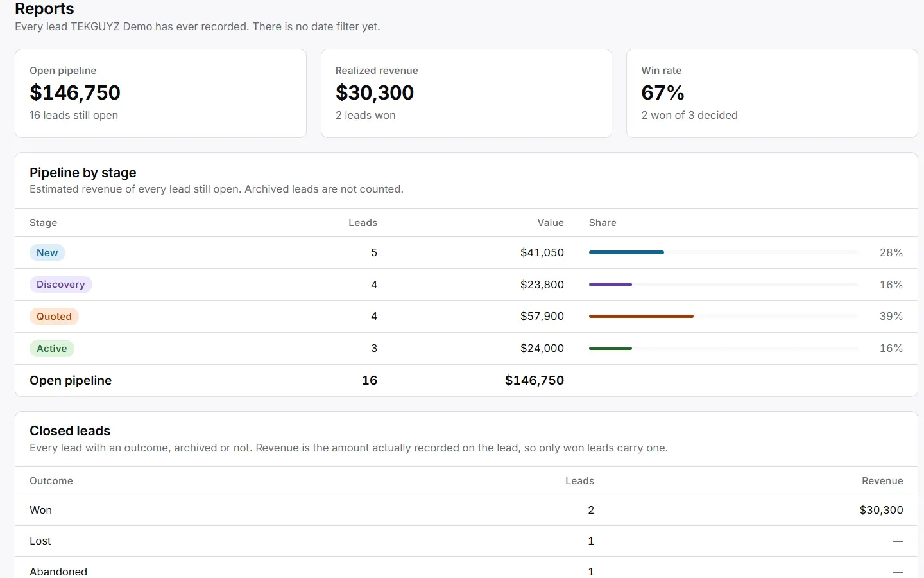Click the Win rate value 67%
Screen dimensions: 924x578
click(663, 93)
